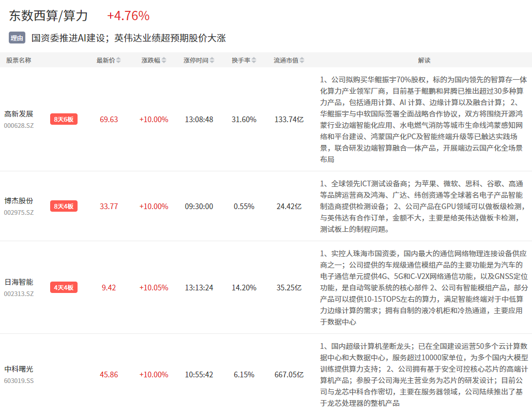532x412 pixels.
Task: Click the +4.76% sector change value
Action: click(x=128, y=16)
